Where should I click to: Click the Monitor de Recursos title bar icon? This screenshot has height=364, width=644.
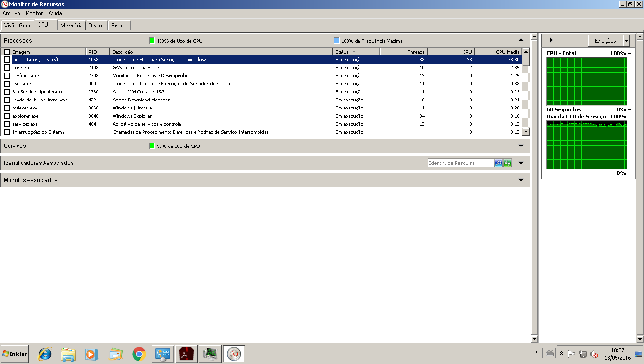[5, 4]
